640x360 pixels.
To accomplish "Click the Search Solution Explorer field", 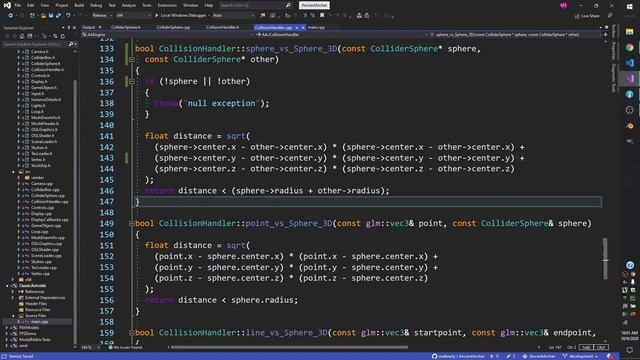I will click(38, 44).
